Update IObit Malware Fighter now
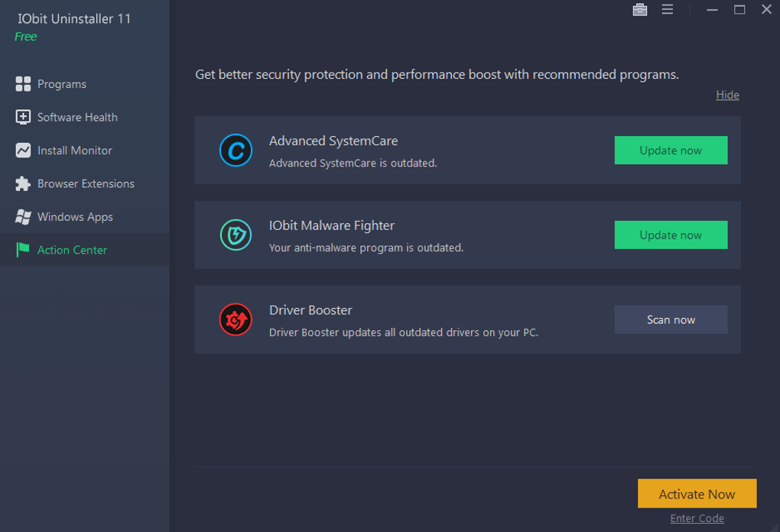 pos(671,235)
